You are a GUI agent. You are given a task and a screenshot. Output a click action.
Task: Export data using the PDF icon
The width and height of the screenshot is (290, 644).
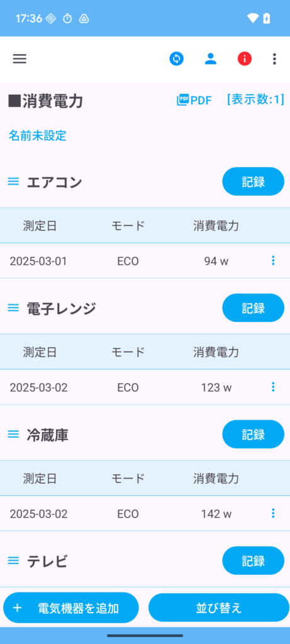click(194, 100)
